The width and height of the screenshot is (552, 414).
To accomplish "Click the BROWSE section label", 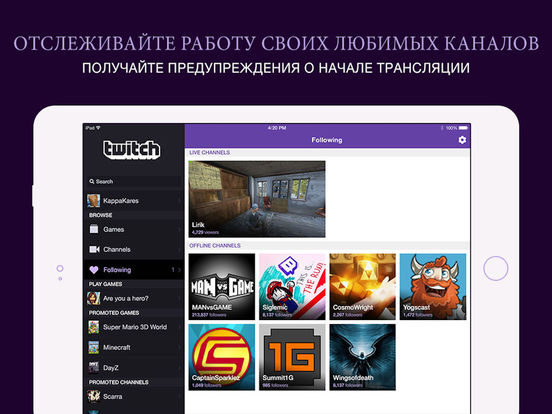I will pyautogui.click(x=101, y=215).
